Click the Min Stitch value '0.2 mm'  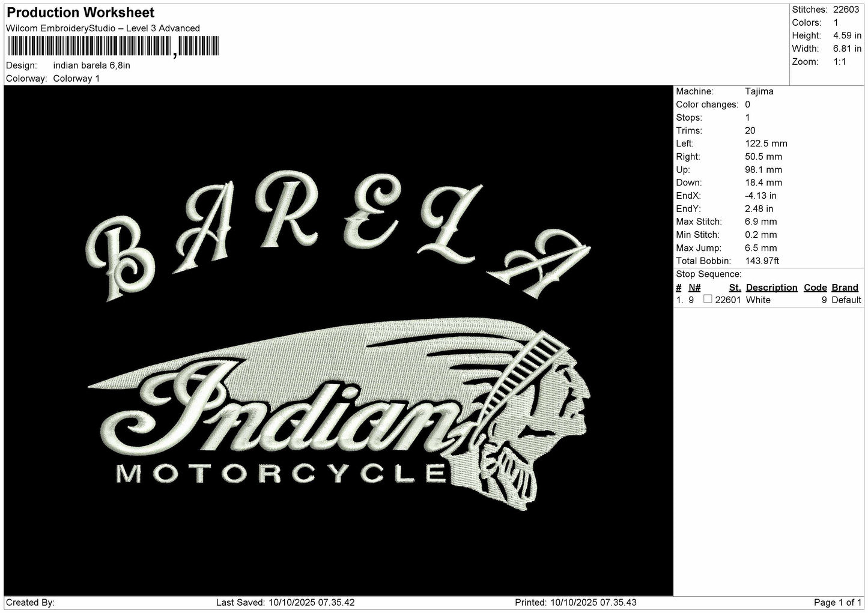[x=761, y=235]
